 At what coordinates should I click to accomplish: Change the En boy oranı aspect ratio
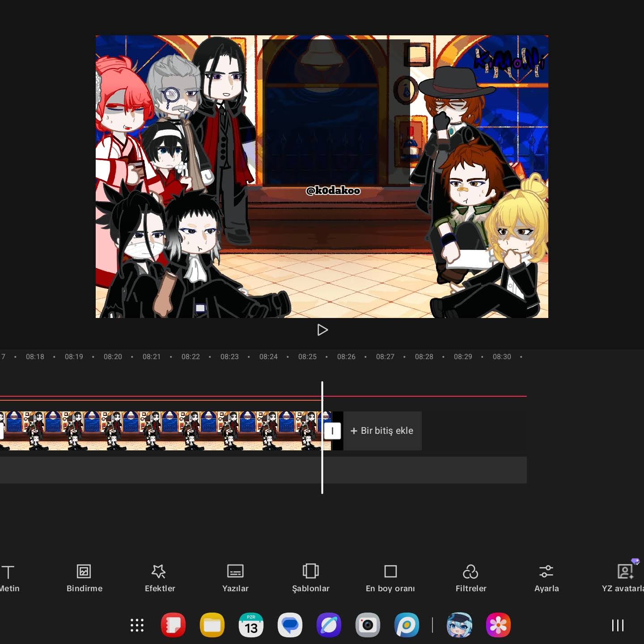(x=390, y=578)
